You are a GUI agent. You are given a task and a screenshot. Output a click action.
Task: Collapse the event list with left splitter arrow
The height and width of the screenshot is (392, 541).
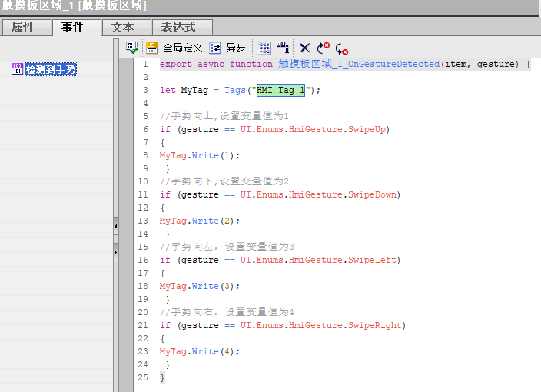point(115,227)
